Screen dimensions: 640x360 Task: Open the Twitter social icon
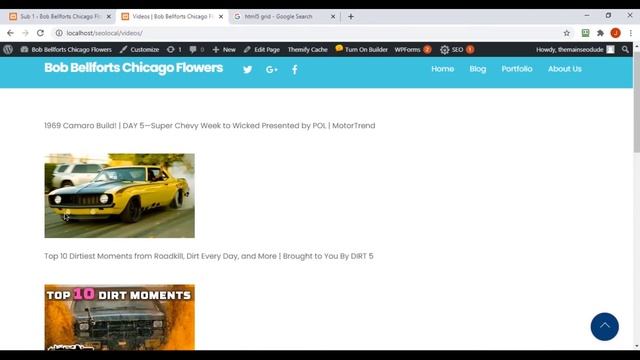point(247,69)
